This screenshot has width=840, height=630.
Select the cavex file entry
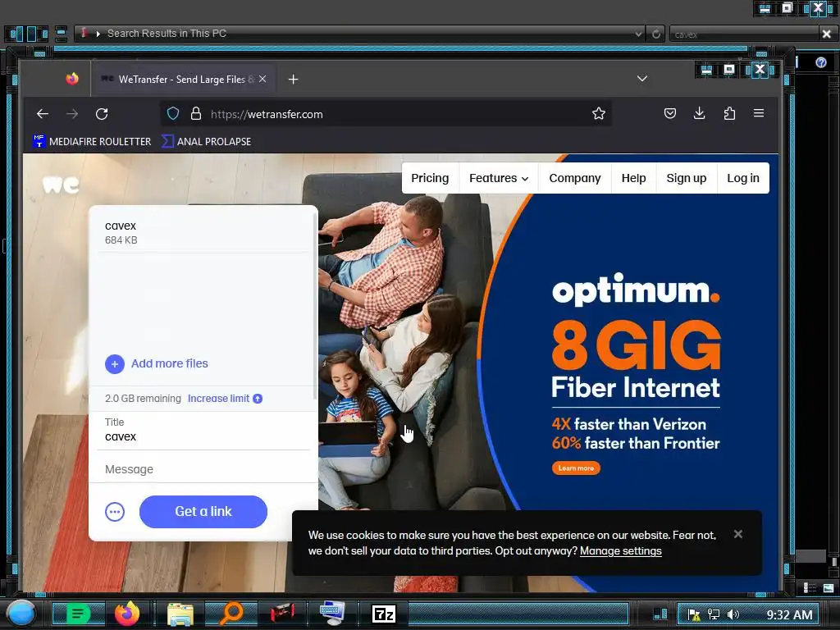[x=203, y=232]
